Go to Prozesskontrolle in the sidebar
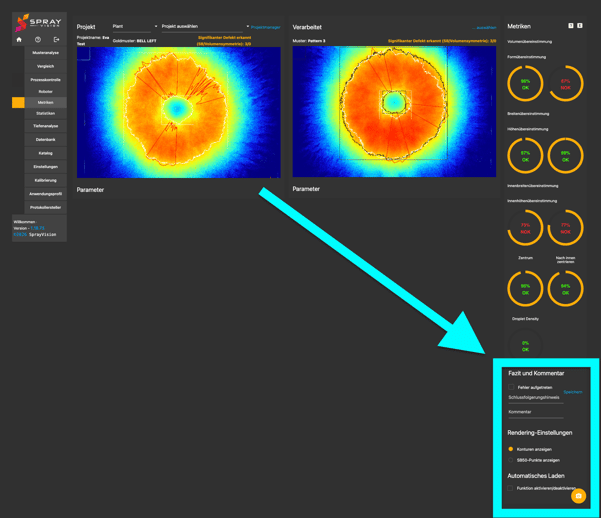The height and width of the screenshot is (518, 601). coord(46,79)
